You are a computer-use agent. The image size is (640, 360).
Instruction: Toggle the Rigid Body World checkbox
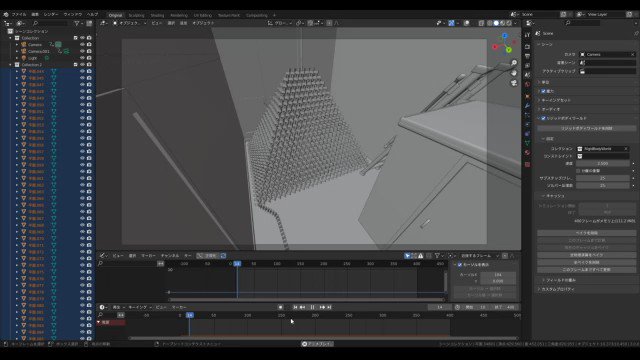click(x=543, y=118)
